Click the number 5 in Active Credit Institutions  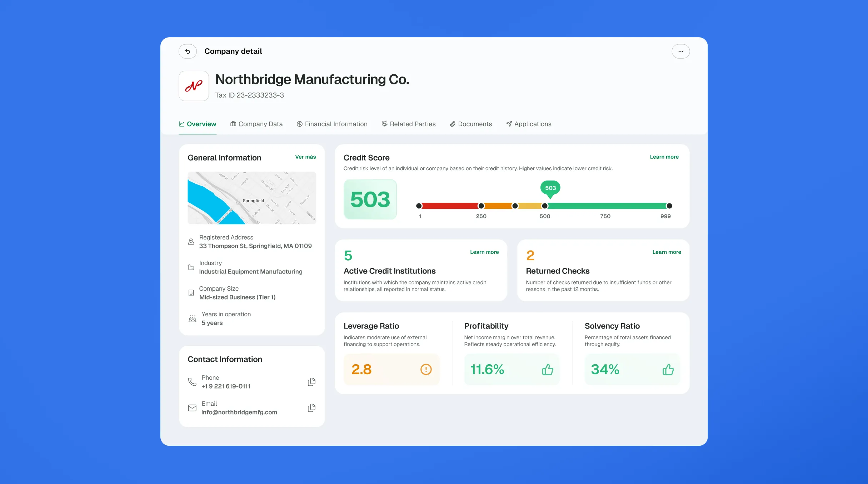point(348,256)
